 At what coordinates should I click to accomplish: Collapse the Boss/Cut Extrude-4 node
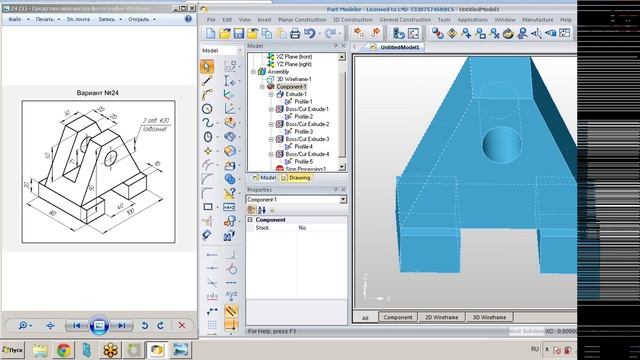271,154
